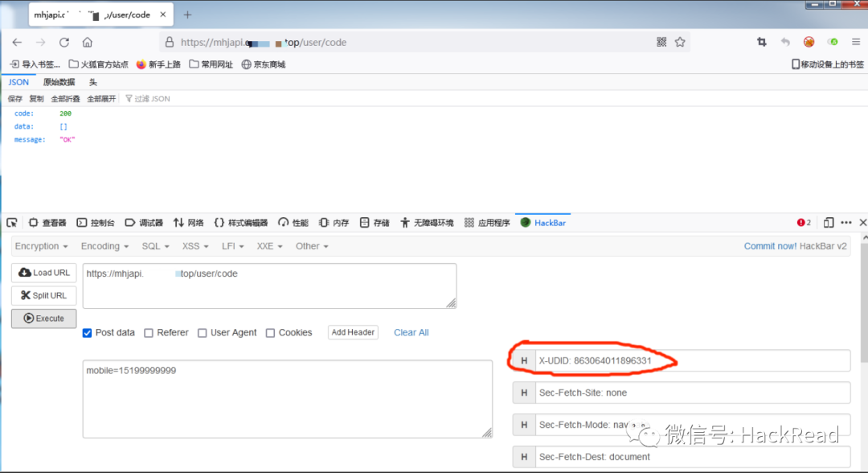Click 全部折叠 to collapse all JSON

click(65, 99)
